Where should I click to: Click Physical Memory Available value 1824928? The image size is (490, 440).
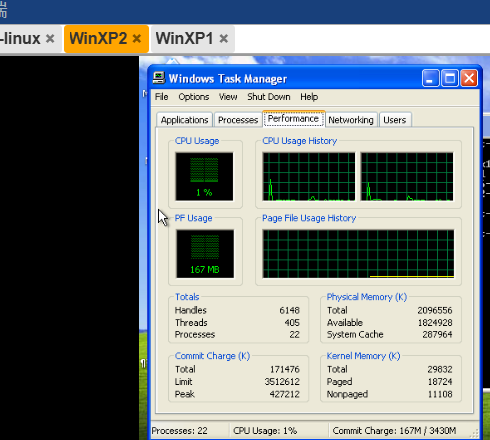click(x=435, y=323)
